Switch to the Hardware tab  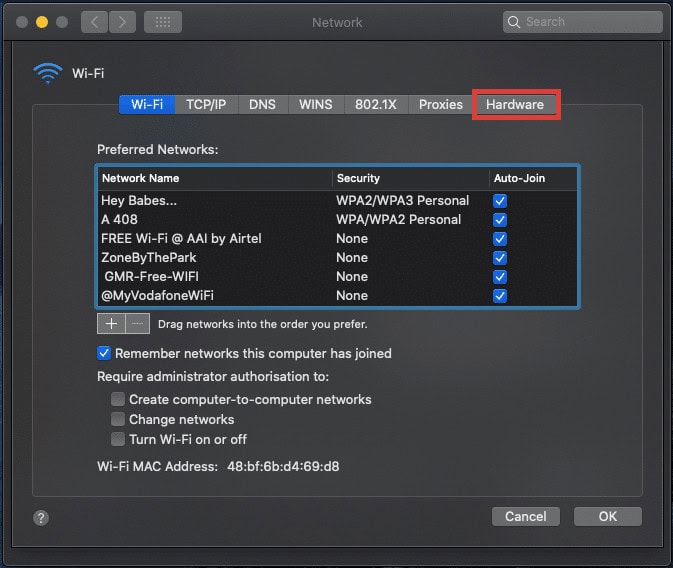pos(515,104)
